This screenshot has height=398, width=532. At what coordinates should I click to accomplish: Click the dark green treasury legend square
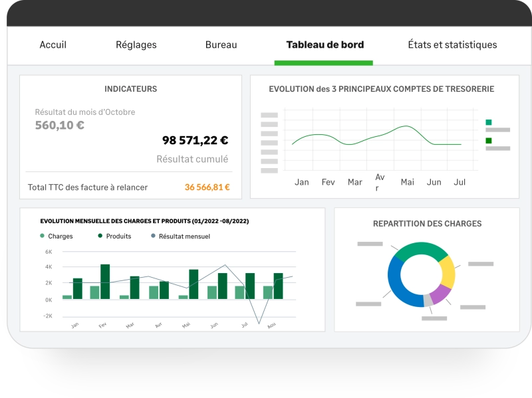pos(489,141)
